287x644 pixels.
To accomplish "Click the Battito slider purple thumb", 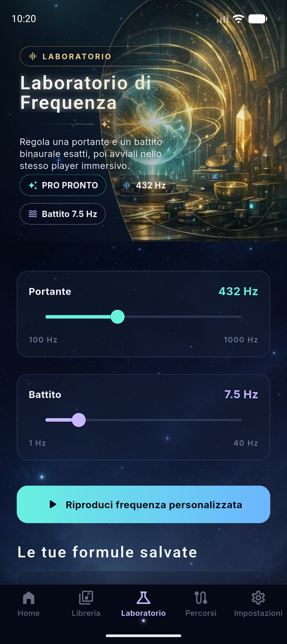I will [79, 420].
